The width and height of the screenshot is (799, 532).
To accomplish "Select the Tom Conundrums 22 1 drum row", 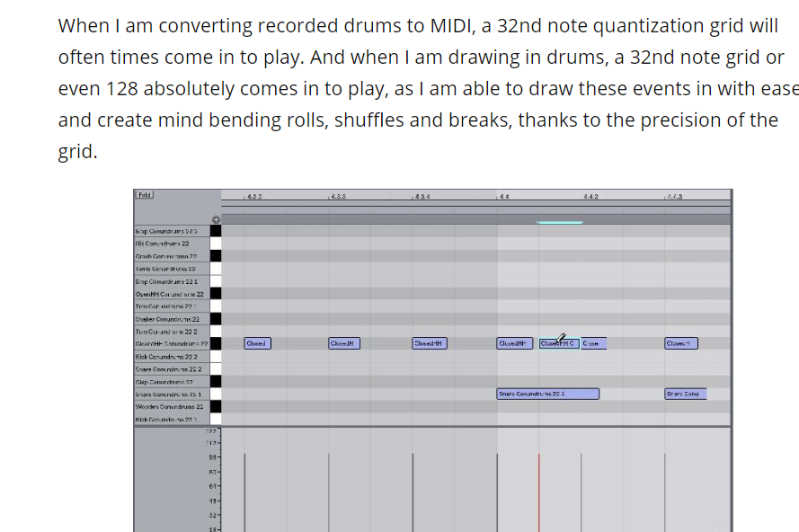I will [172, 306].
